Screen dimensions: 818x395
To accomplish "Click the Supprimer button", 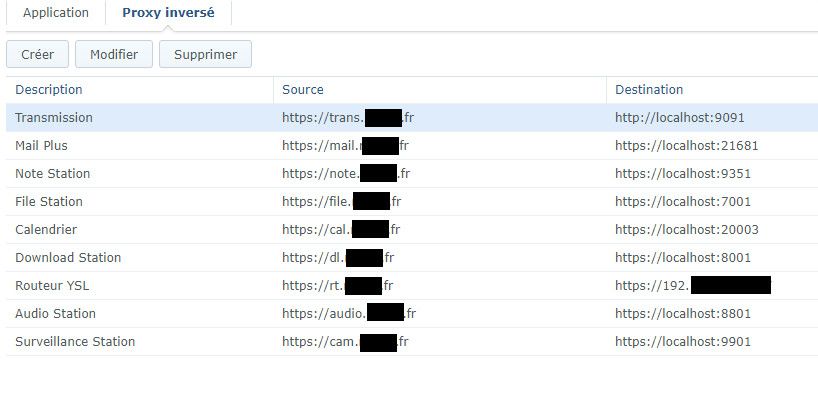I will pos(206,54).
